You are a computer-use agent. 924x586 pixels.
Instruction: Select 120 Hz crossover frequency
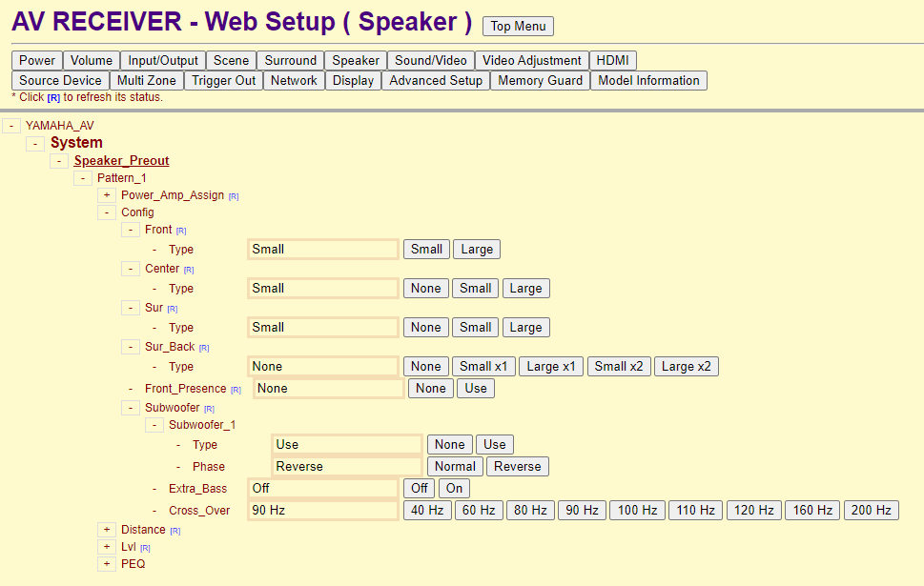click(753, 510)
